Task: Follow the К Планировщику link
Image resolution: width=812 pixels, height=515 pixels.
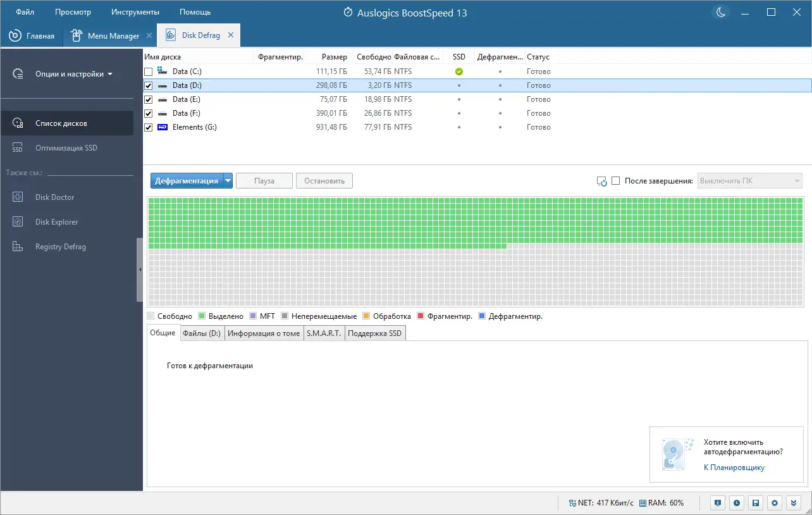Action: click(x=734, y=468)
